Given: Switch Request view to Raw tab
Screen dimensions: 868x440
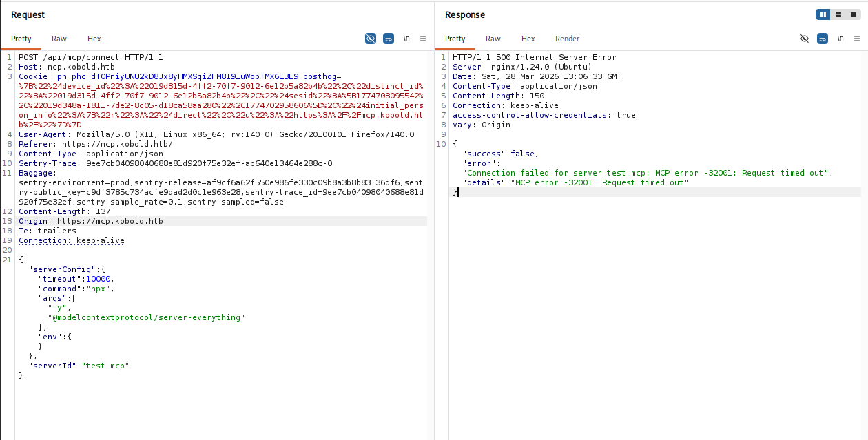Looking at the screenshot, I should (x=59, y=39).
